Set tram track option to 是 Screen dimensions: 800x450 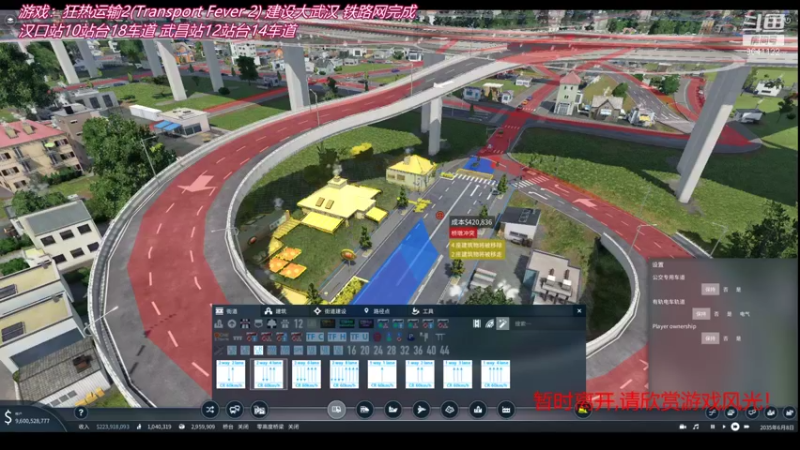pyautogui.click(x=729, y=314)
